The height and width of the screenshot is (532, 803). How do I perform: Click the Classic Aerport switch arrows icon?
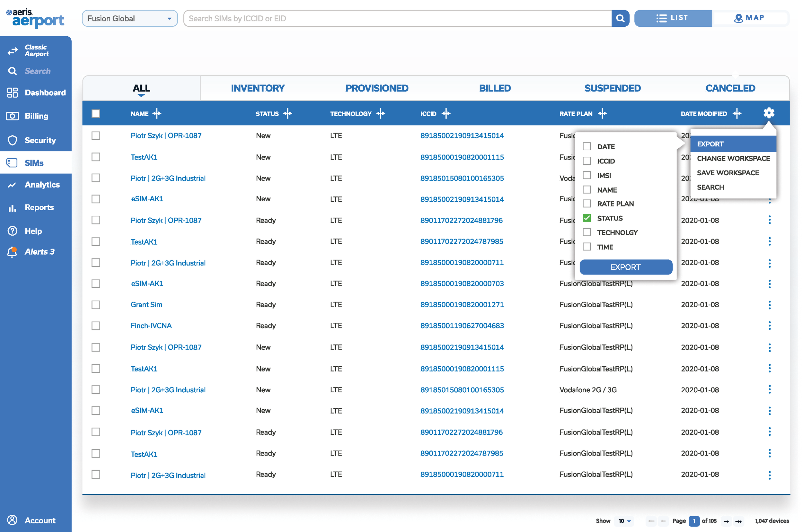pyautogui.click(x=13, y=51)
